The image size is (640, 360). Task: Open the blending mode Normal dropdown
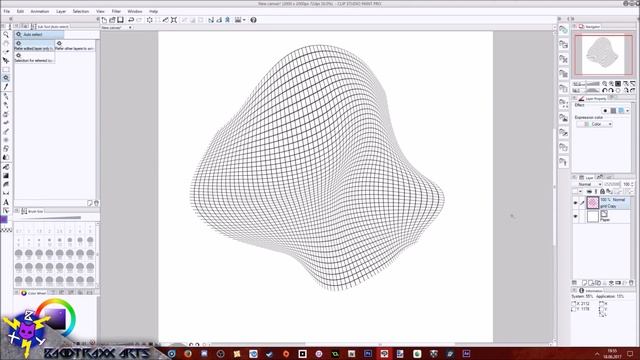click(588, 184)
